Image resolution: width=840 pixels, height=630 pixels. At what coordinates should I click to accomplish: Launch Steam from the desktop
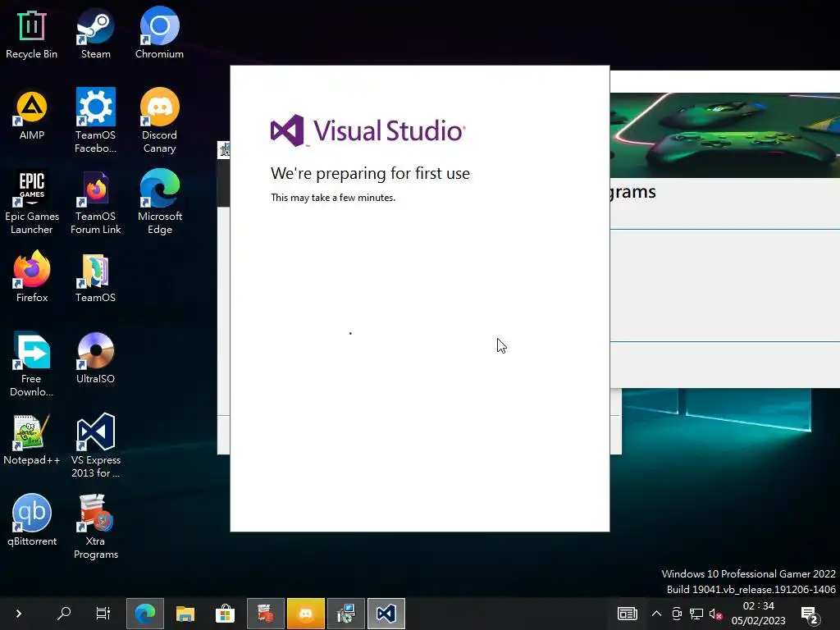click(95, 33)
